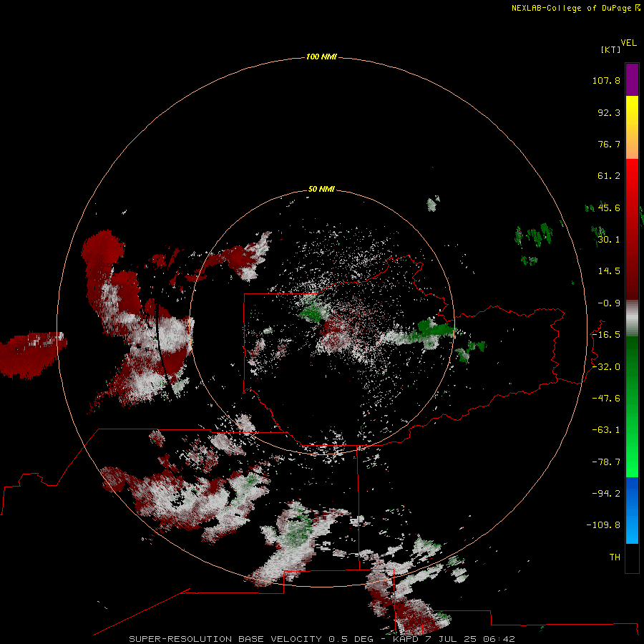Select the 30.1 legend value
Screen dimensions: 644x644
pyautogui.click(x=609, y=240)
